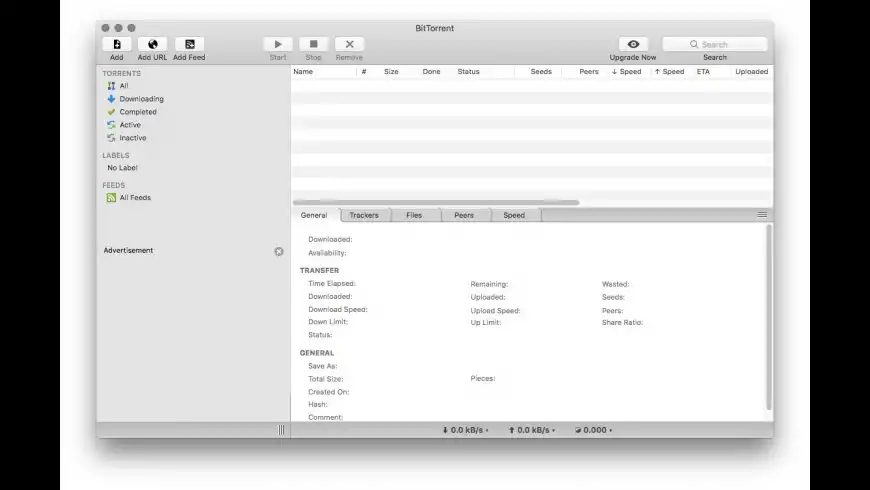This screenshot has height=490, width=870.
Task: Start the selected torrent with play button
Action: pyautogui.click(x=278, y=44)
